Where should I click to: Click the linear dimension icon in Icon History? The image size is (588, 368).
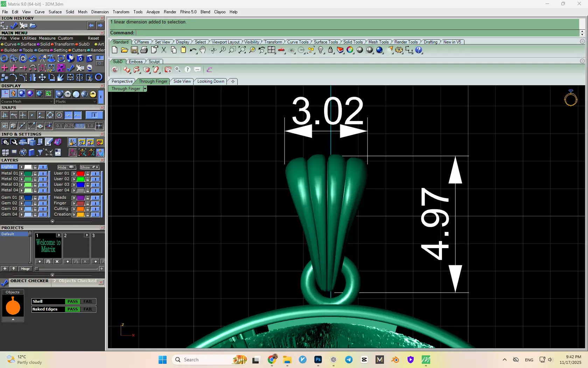click(x=4, y=26)
